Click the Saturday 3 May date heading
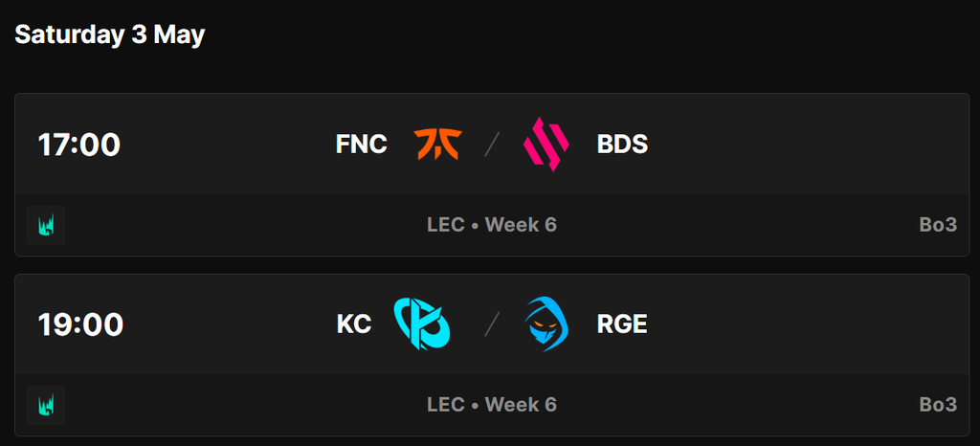980x446 pixels. (110, 35)
